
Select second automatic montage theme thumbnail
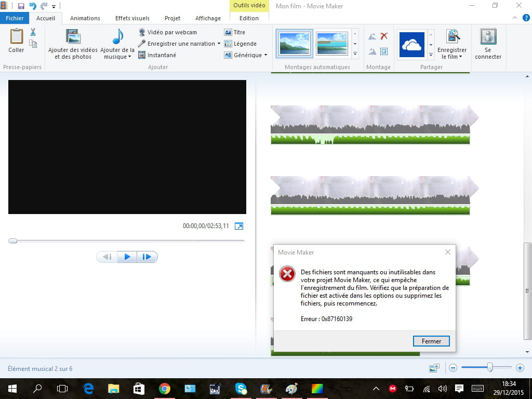coord(332,44)
